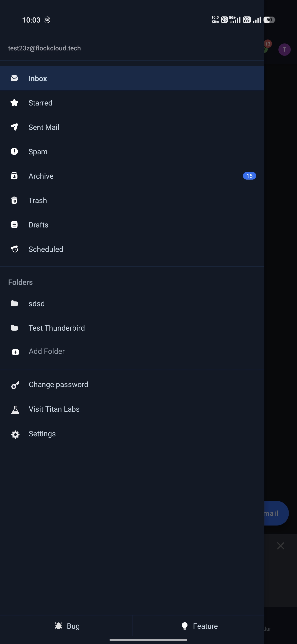
Task: Tap the Archive unread count badge 15
Action: pos(249,176)
